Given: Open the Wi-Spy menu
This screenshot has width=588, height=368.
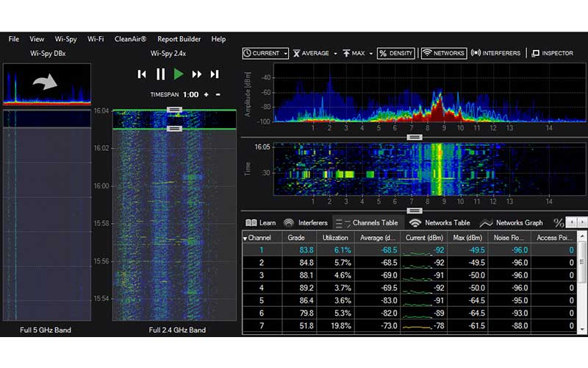Looking at the screenshot, I should click(x=65, y=39).
